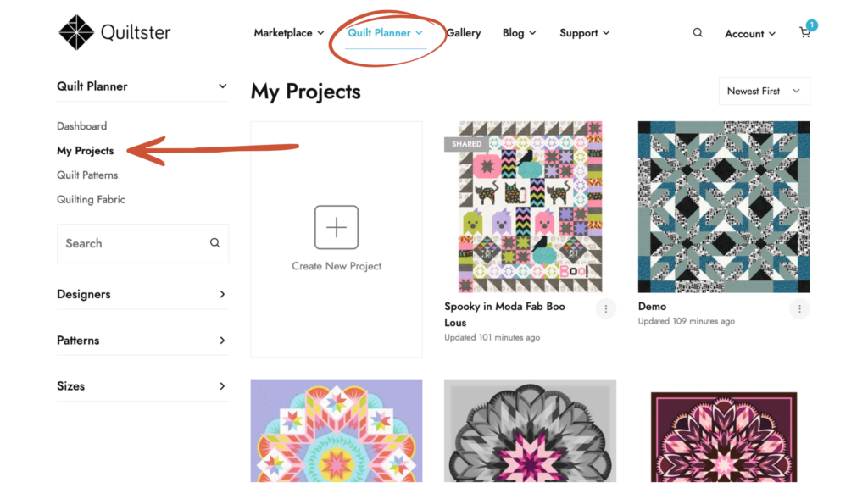The width and height of the screenshot is (868, 488).
Task: Open the Account dropdown menu
Action: (750, 34)
